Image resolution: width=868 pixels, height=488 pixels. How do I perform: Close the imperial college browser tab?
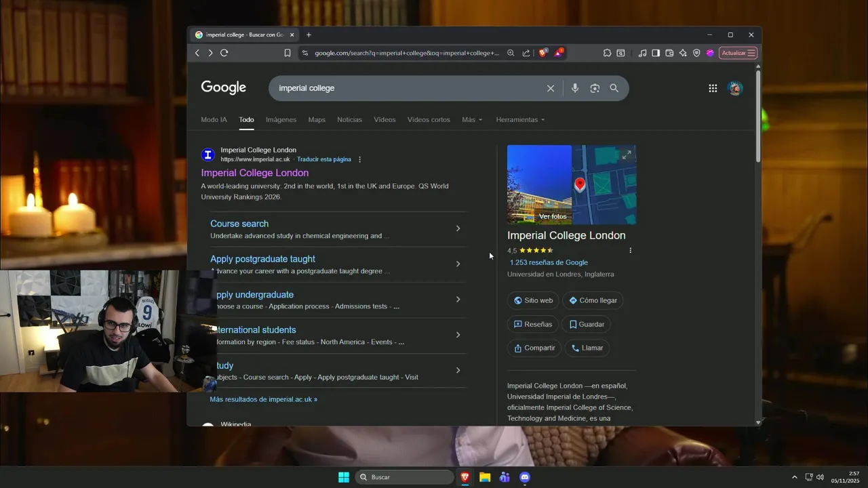(292, 35)
